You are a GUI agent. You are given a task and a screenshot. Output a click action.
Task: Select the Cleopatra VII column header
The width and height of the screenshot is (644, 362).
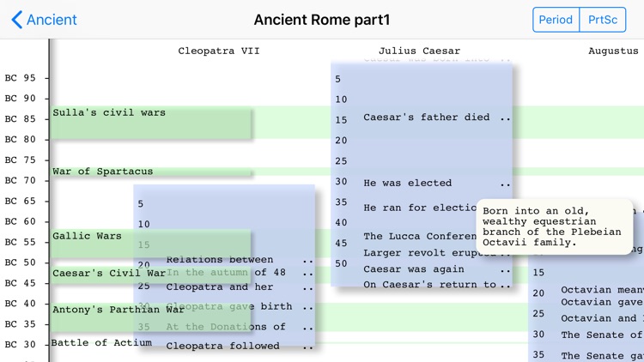tap(219, 51)
